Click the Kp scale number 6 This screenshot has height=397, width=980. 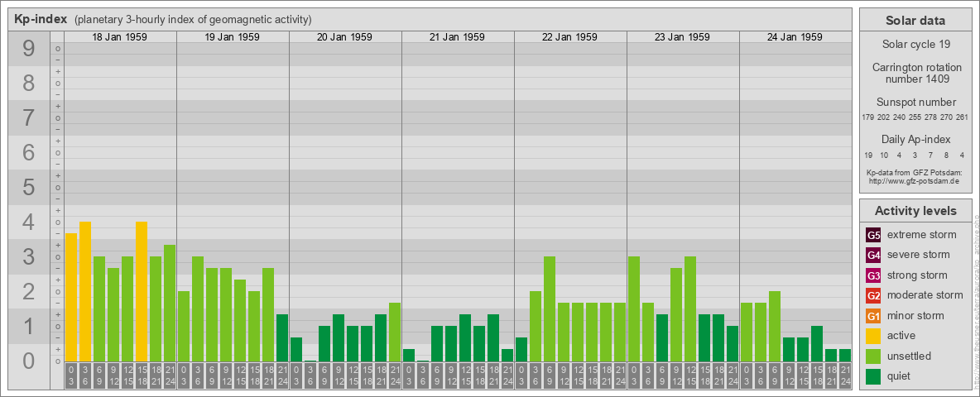[29, 152]
